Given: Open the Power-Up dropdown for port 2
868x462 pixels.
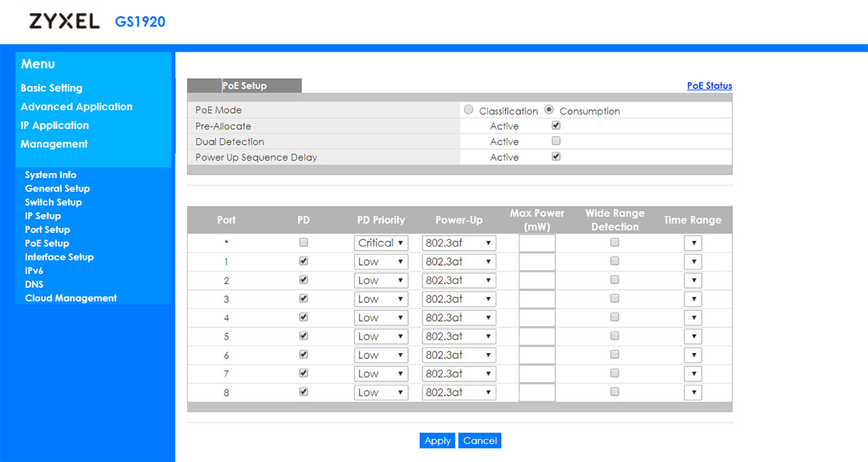Looking at the screenshot, I should [459, 280].
